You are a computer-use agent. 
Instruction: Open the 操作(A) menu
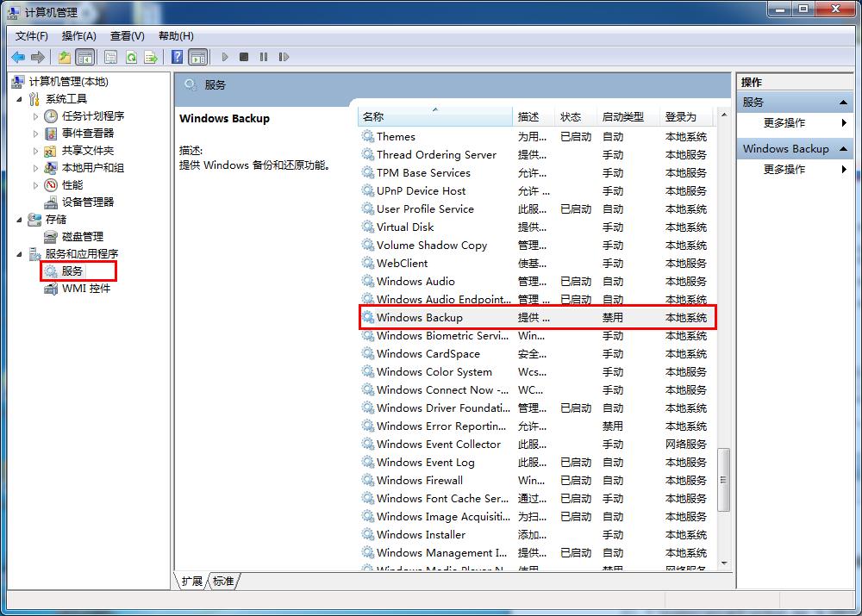tap(78, 36)
